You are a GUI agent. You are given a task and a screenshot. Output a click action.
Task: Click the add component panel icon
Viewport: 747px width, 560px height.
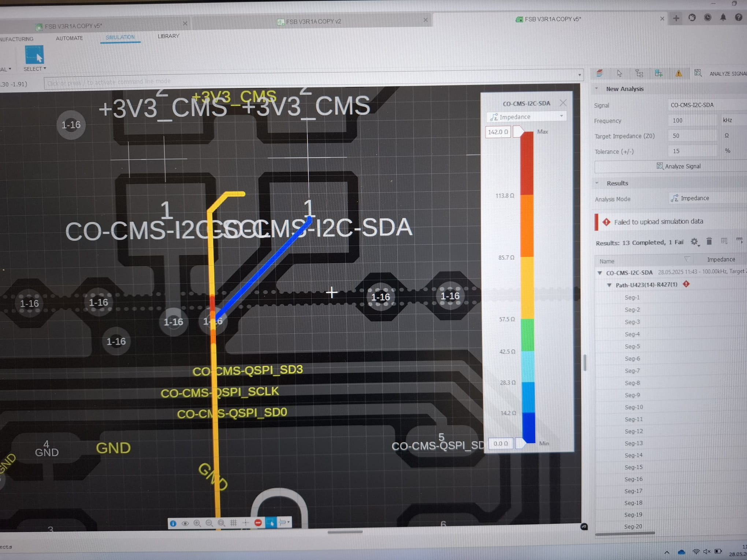point(658,73)
